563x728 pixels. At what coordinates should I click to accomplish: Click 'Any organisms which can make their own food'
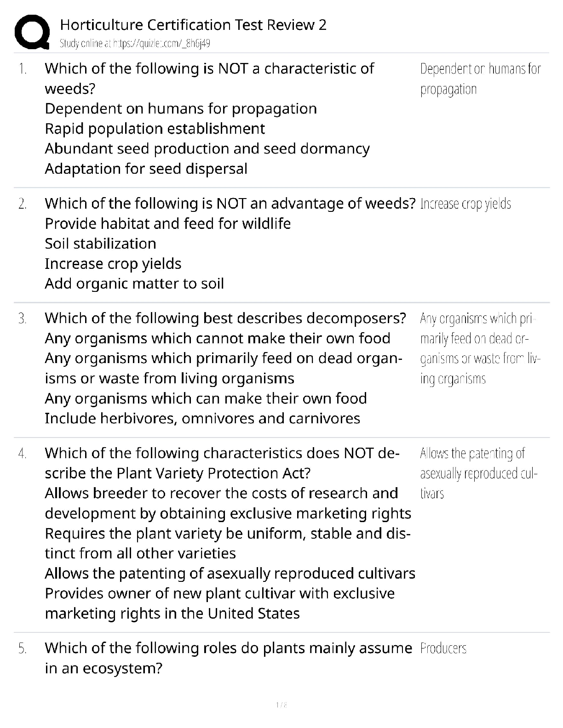tap(206, 398)
